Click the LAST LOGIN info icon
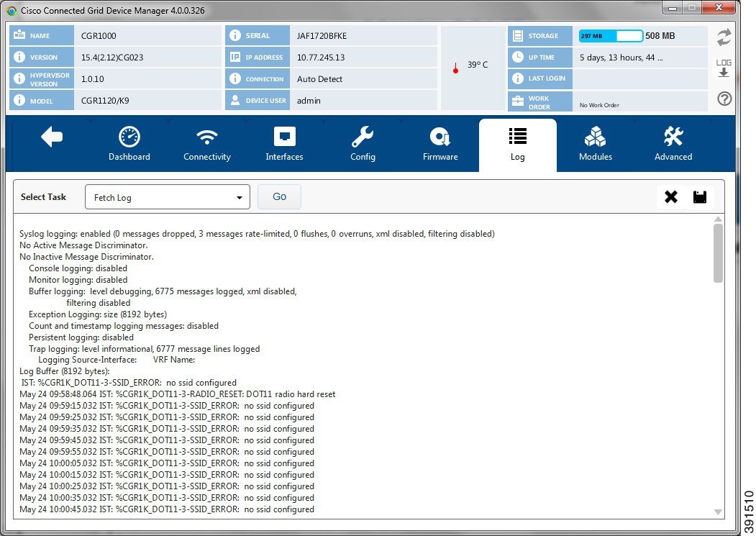 point(518,78)
